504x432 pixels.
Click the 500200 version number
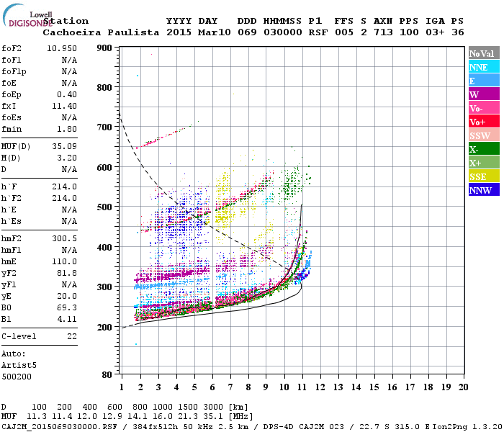click(x=17, y=377)
